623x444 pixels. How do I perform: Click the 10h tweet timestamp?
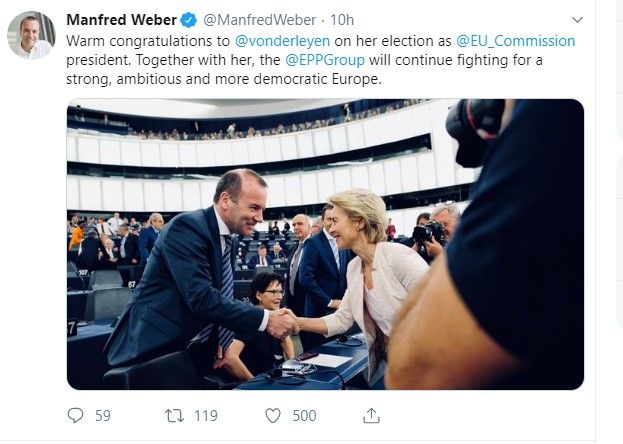click(342, 20)
